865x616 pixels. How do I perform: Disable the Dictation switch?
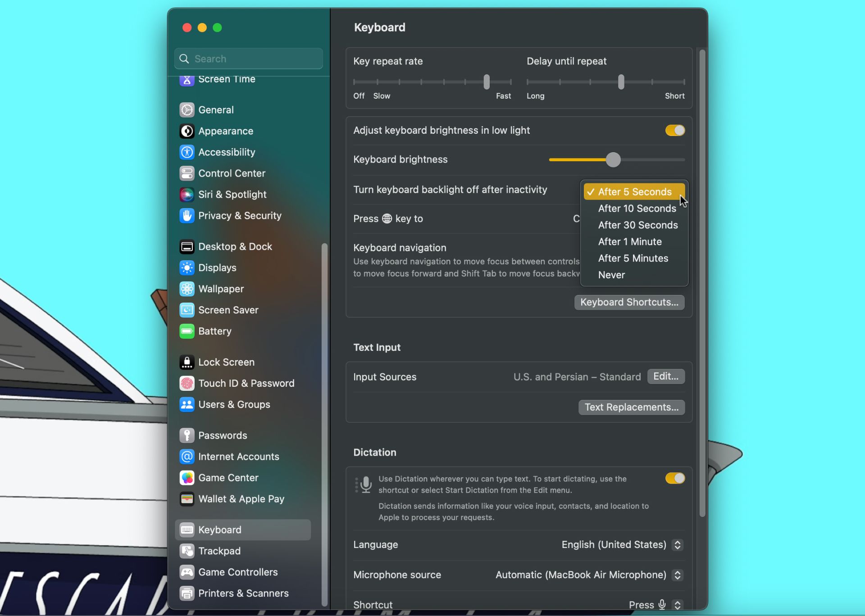675,478
